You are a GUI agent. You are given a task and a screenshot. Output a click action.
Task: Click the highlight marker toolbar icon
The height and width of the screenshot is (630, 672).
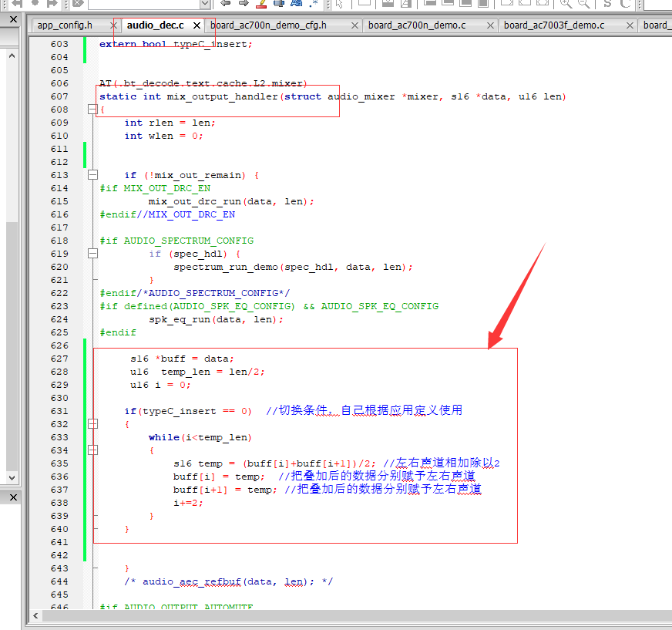(261, 3)
